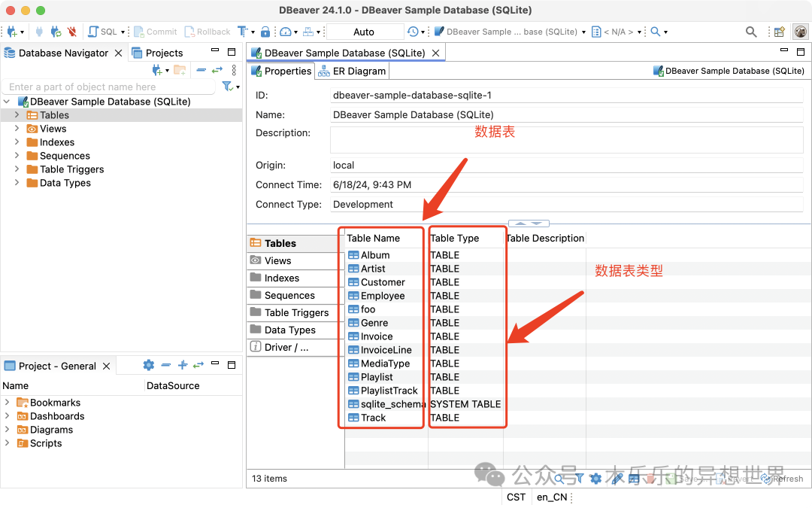Select the Track table row
This screenshot has height=508, width=812.
(x=374, y=417)
